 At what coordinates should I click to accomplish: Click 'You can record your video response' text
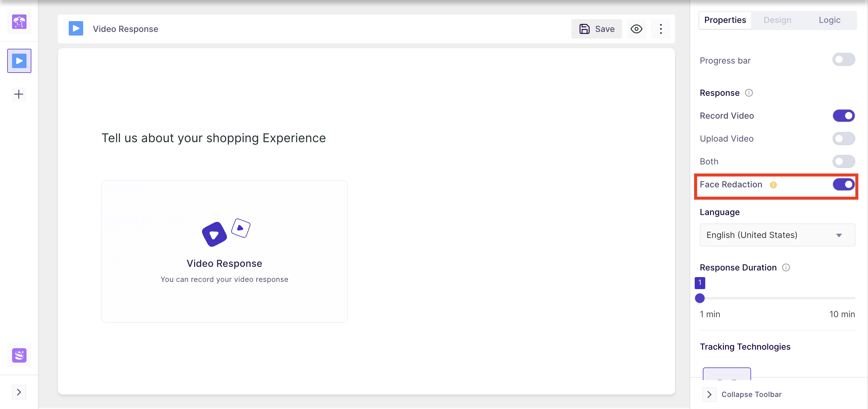(x=225, y=279)
